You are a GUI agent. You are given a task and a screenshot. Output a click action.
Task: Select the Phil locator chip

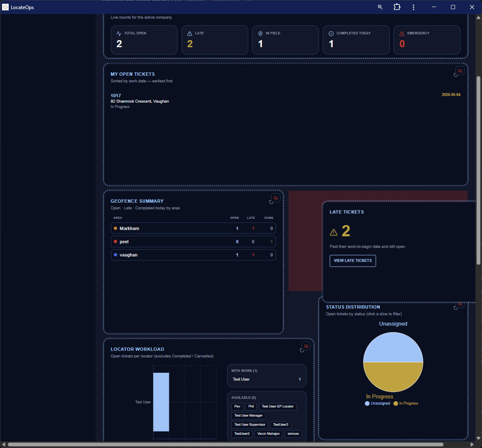[251, 407]
